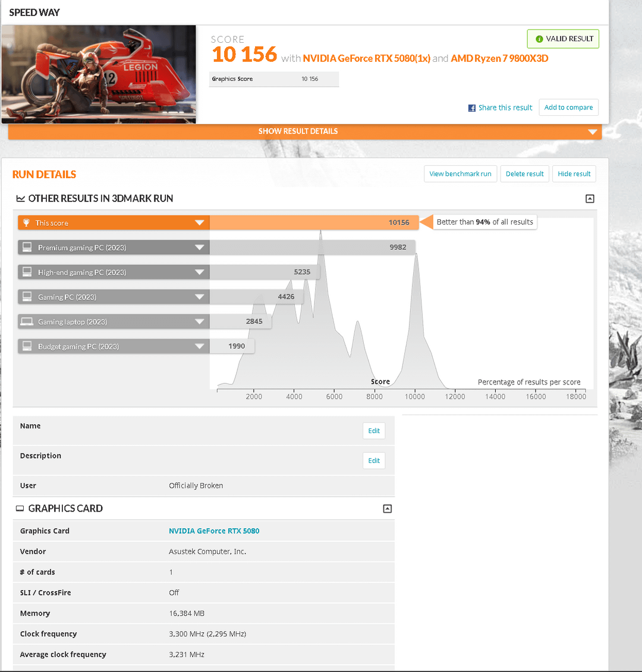Viewport: 642px width, 672px height.
Task: Click vendor Asustek Computer, Inc.
Action: (207, 551)
